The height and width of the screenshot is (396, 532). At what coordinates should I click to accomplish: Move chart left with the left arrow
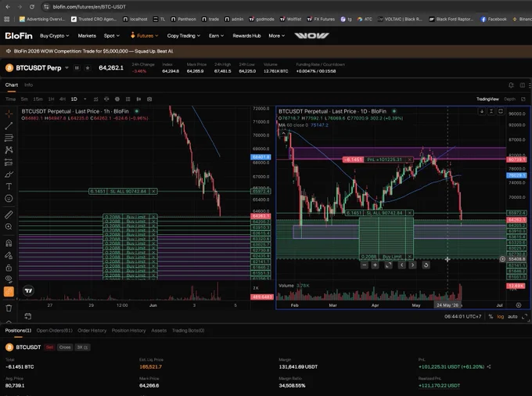tap(401, 265)
